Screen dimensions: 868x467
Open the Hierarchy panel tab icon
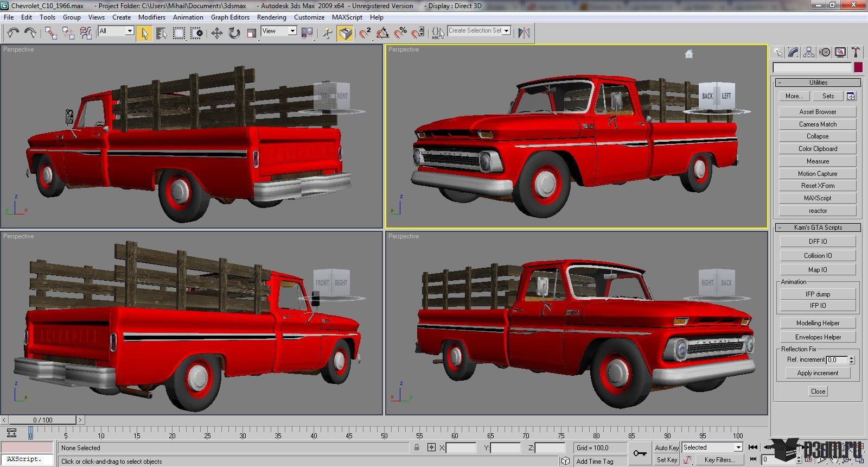[809, 52]
